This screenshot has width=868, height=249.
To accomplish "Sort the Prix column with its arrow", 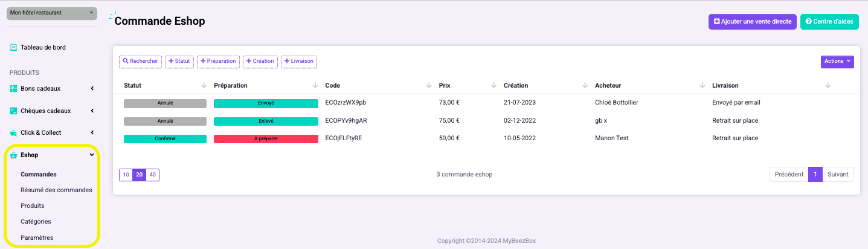I will pyautogui.click(x=493, y=86).
